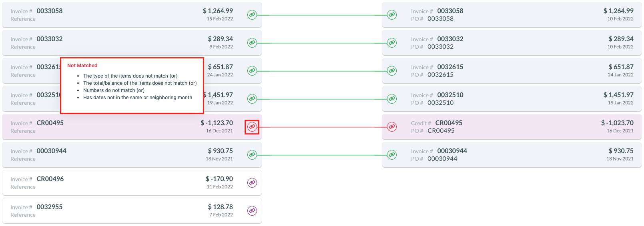
Task: Click green link icon on right invoice 0033058
Action: point(392,15)
